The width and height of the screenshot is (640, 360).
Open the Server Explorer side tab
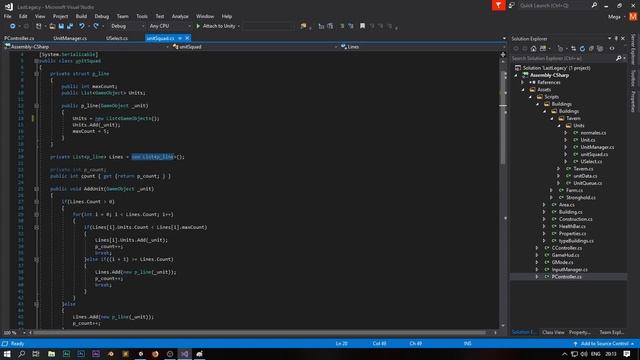[x=633, y=49]
